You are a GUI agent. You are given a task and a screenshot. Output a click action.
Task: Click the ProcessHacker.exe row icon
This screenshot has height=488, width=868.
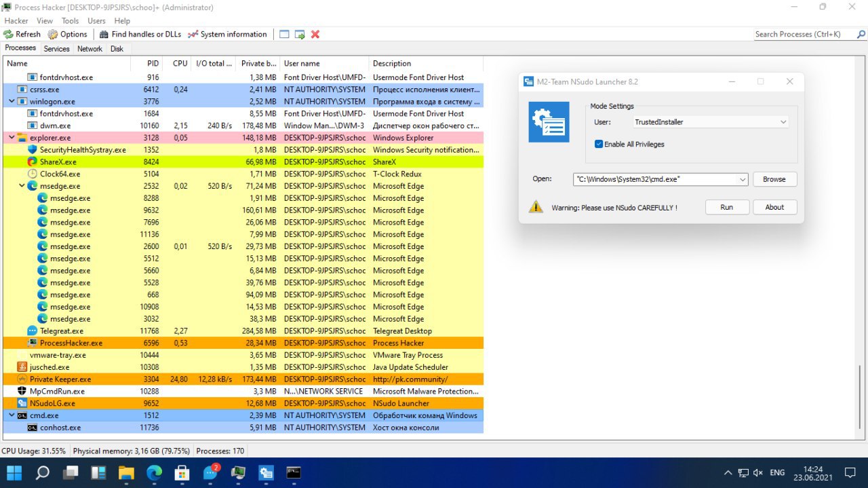33,343
